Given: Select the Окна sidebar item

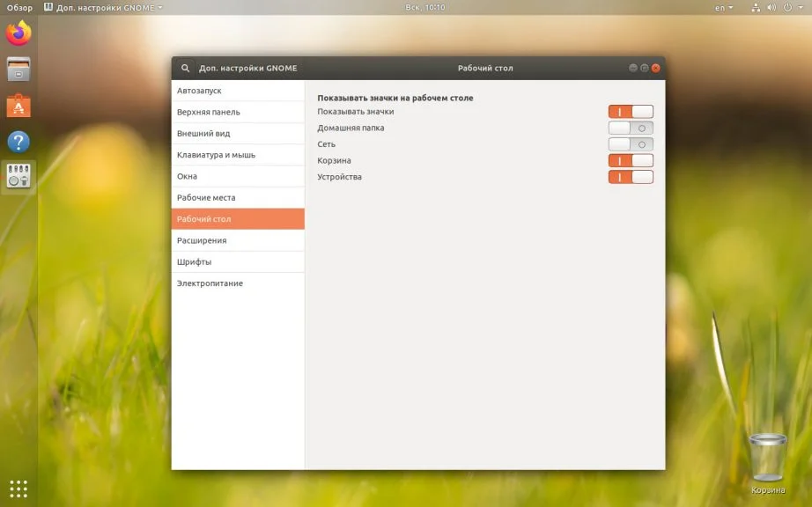Looking at the screenshot, I should 238,176.
